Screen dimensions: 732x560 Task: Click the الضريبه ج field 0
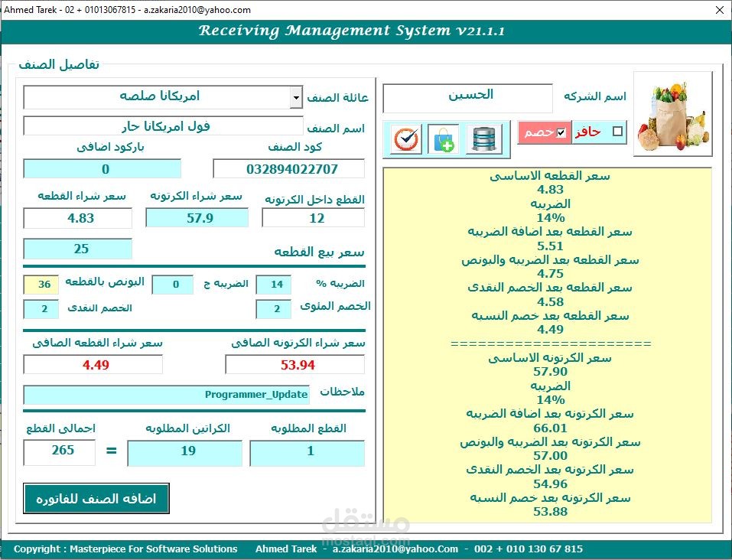coord(173,285)
